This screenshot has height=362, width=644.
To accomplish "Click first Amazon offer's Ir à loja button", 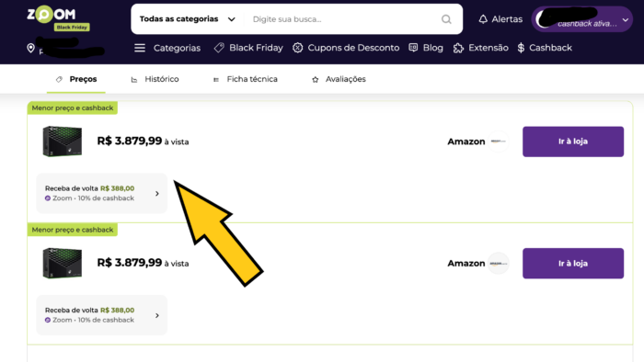I will coord(573,141).
